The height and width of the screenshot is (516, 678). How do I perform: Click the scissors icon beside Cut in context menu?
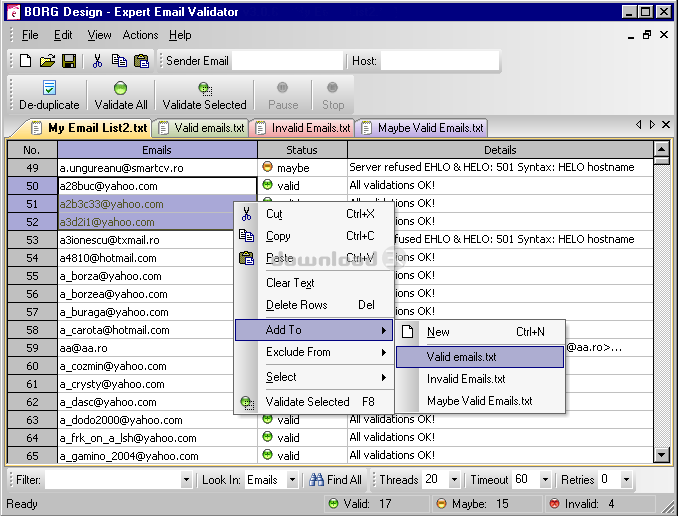point(246,214)
